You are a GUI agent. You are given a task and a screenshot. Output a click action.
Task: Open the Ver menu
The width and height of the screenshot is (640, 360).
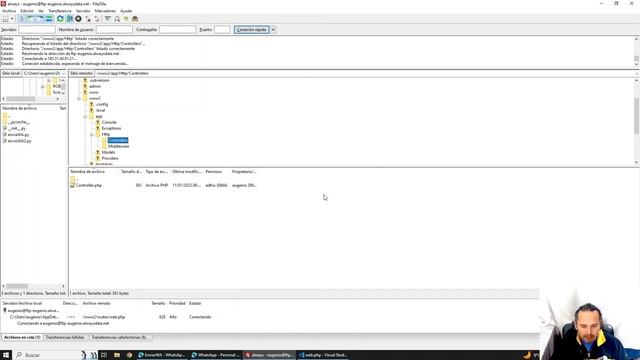(41, 11)
